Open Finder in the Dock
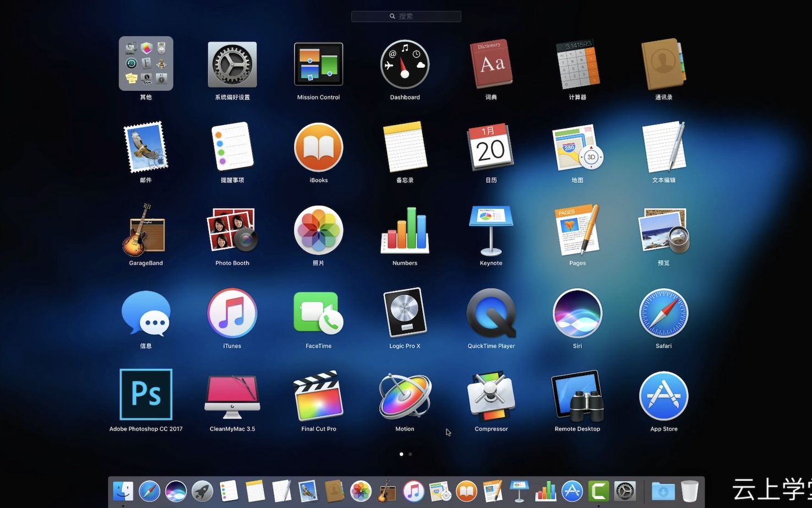 click(x=123, y=491)
